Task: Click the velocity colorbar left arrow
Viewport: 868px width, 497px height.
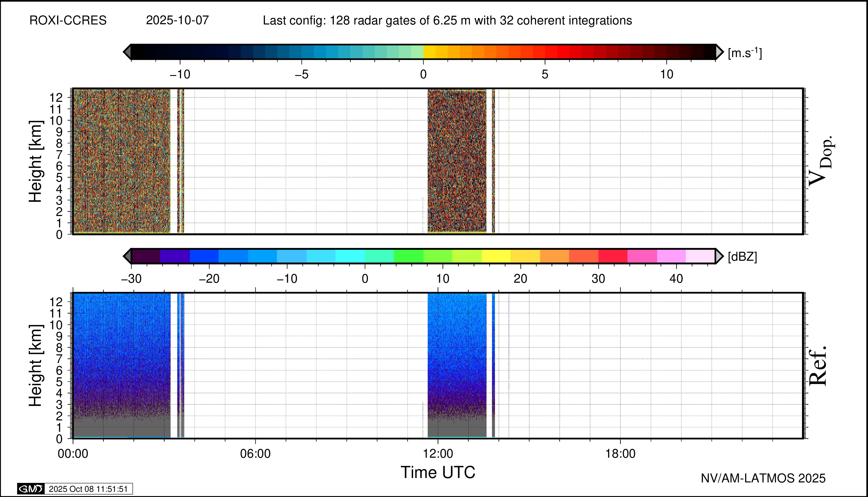Action: click(x=127, y=52)
